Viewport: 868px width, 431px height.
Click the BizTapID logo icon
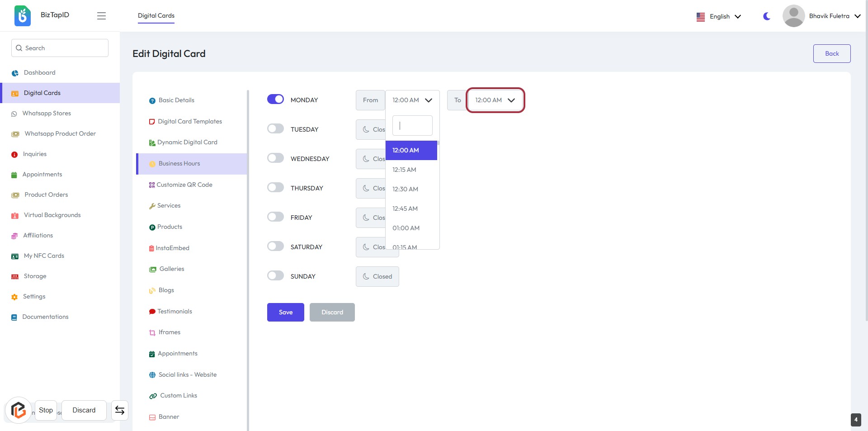point(23,16)
